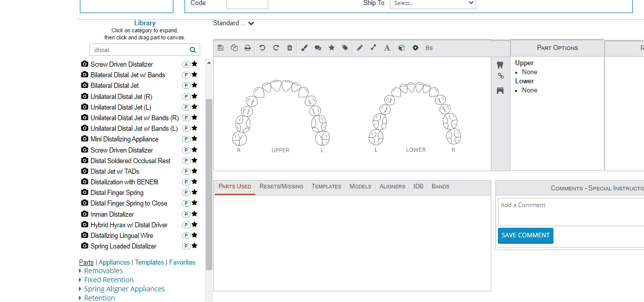Select the text tool (A icon)
The image size is (644, 302).
tap(387, 48)
